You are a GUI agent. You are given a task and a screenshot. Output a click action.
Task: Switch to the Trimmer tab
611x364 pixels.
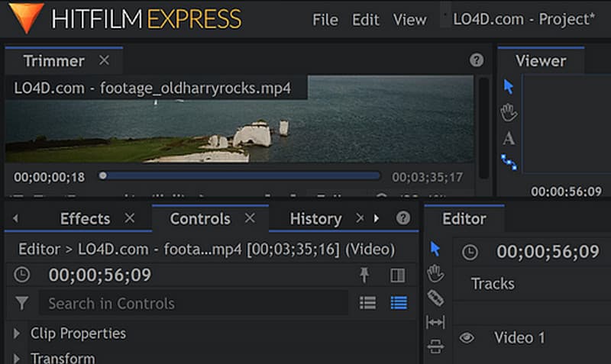53,61
